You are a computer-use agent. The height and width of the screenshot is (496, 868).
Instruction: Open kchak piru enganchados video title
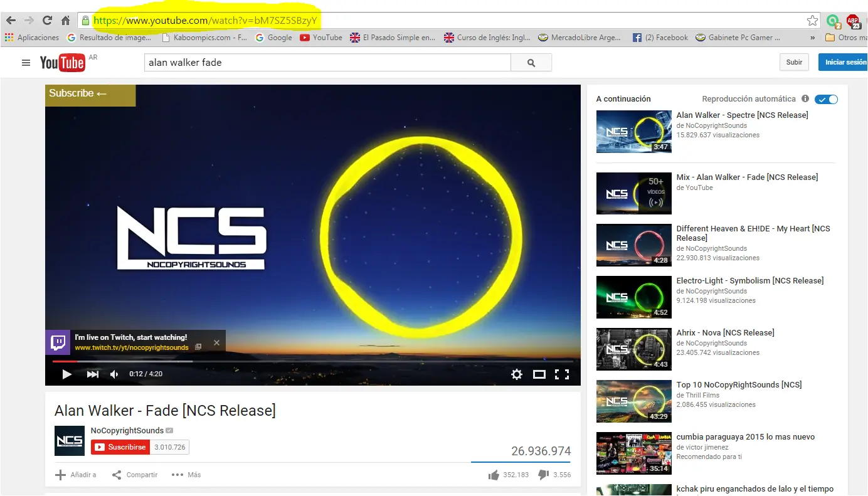pyautogui.click(x=755, y=489)
